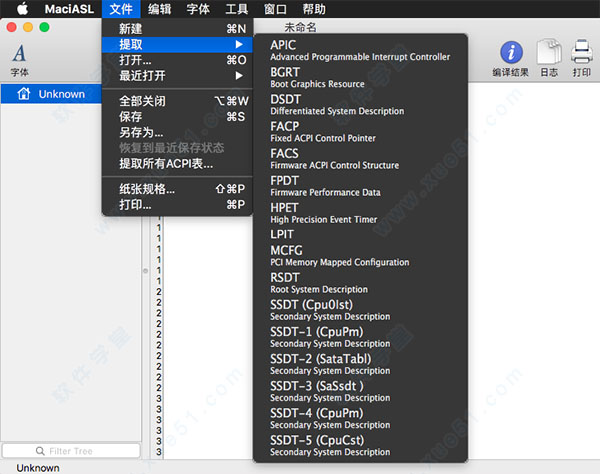600x474 pixels.
Task: Click the sidebar split divider handle
Action: (x=145, y=271)
